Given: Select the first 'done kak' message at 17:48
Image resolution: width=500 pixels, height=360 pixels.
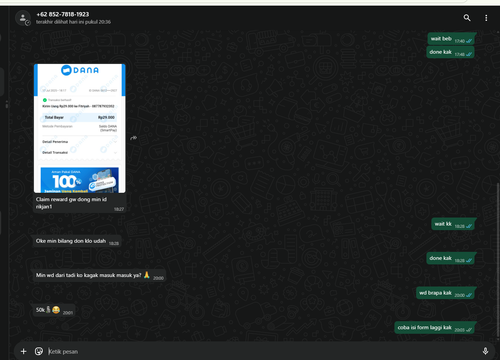Looking at the screenshot, I should tap(450, 52).
